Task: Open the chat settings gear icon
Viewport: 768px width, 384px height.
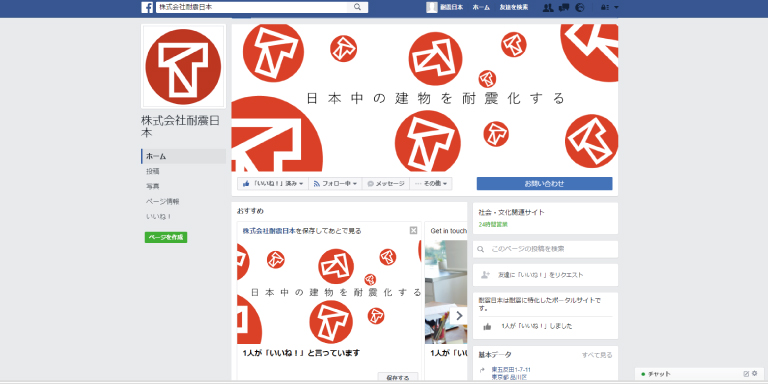Action: [x=755, y=373]
